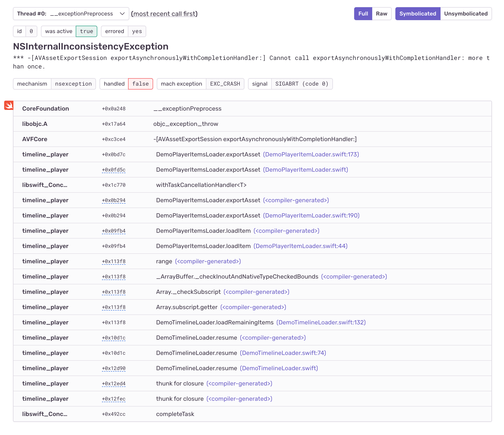Click the dropdown chevron on thread selector

(122, 14)
